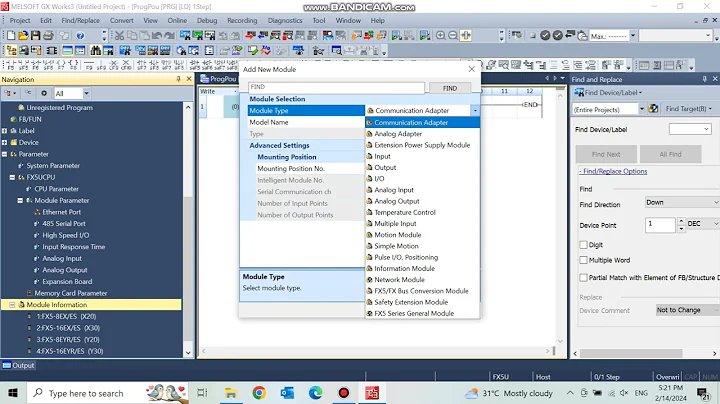This screenshot has width=720, height=404.
Task: Open the Find/Replace Options link
Action: [x=613, y=171]
